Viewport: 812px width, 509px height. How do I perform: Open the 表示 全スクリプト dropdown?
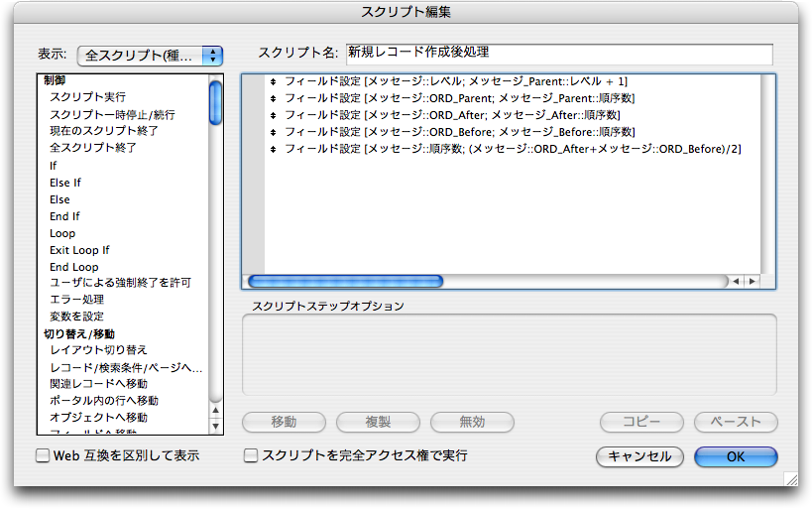[150, 56]
